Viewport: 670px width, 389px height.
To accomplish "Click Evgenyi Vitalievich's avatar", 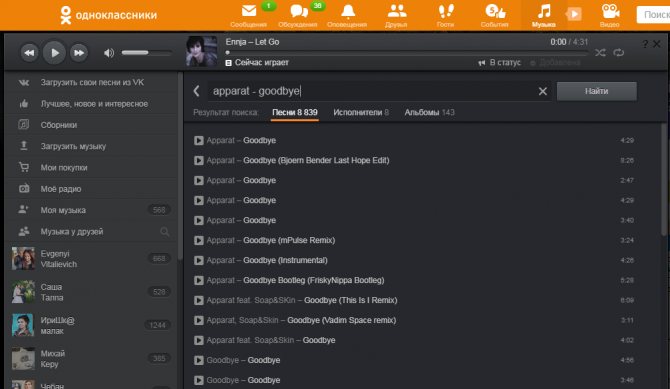I will point(23,259).
